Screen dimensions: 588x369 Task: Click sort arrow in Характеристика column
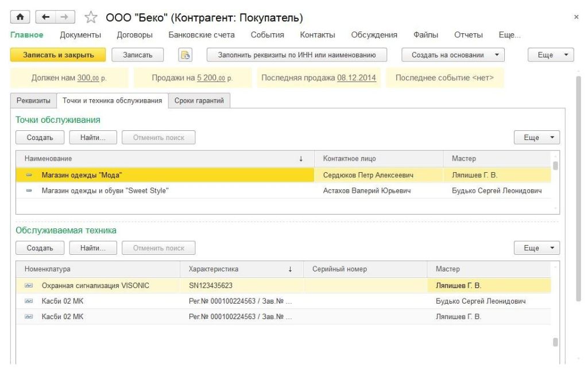tap(290, 269)
